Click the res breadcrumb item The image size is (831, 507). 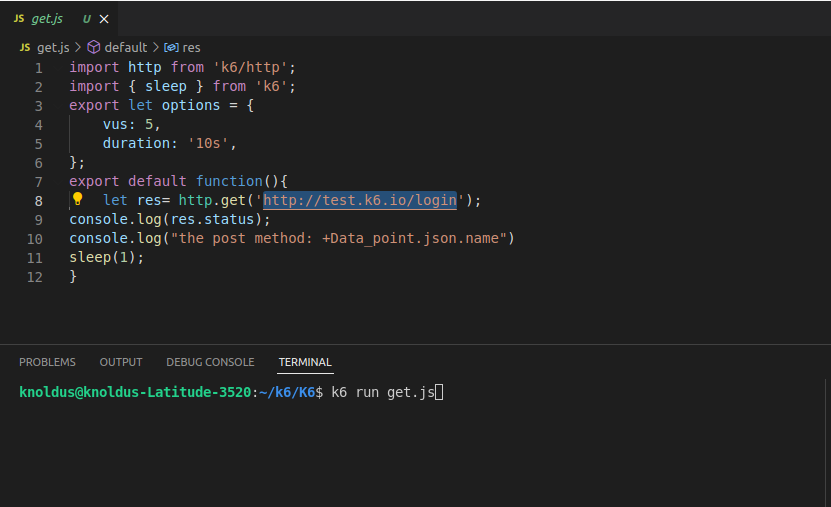point(191,48)
